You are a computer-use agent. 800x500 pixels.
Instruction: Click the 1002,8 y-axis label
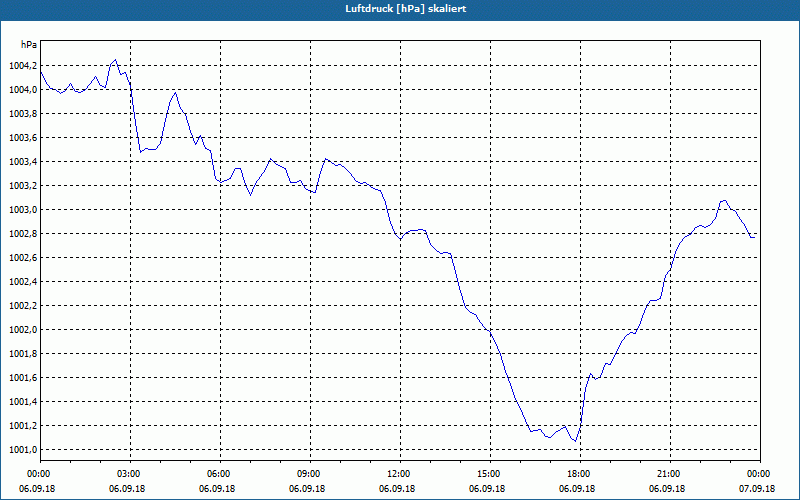tap(23, 234)
